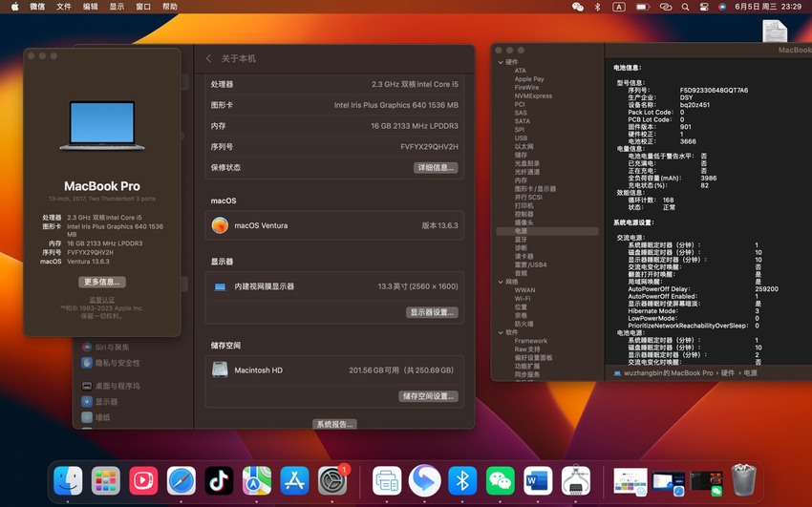This screenshot has width=812, height=507.
Task: Select 图形卡/显示器 in hardware list
Action: click(535, 189)
